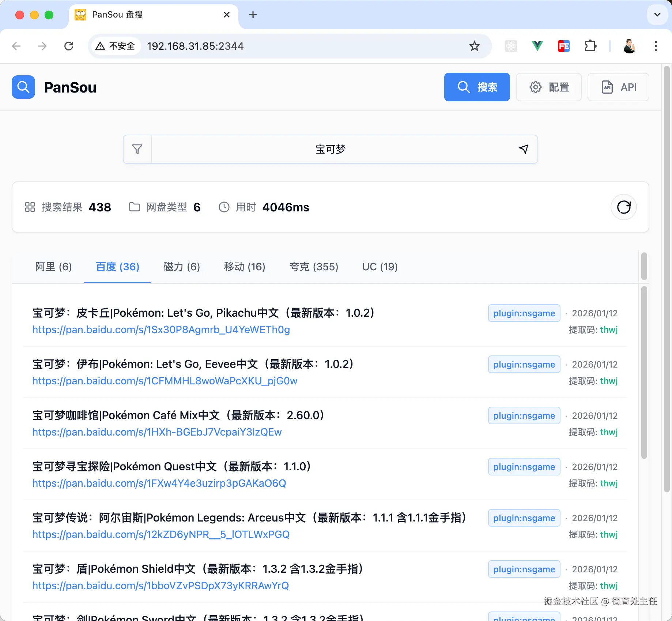Image resolution: width=672 pixels, height=621 pixels.
Task: Click the PanSou magnifier logo icon
Action: (x=23, y=87)
